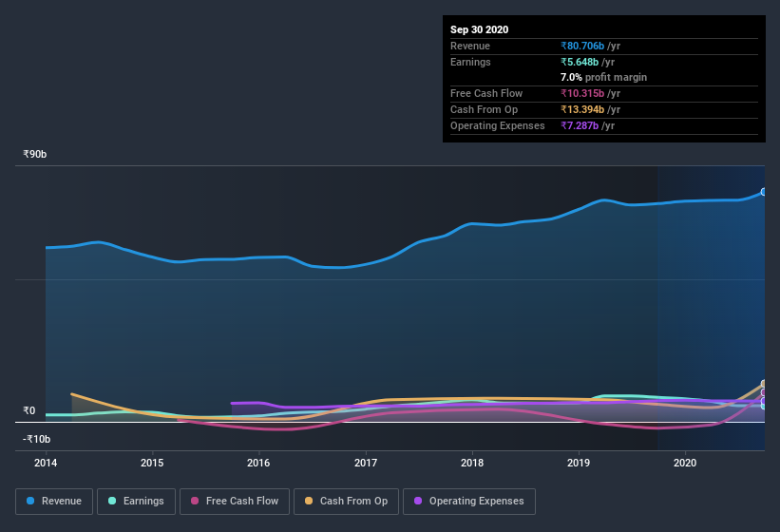The image size is (780, 532).
Task: Toggle the Earnings legend button
Action: (136, 502)
